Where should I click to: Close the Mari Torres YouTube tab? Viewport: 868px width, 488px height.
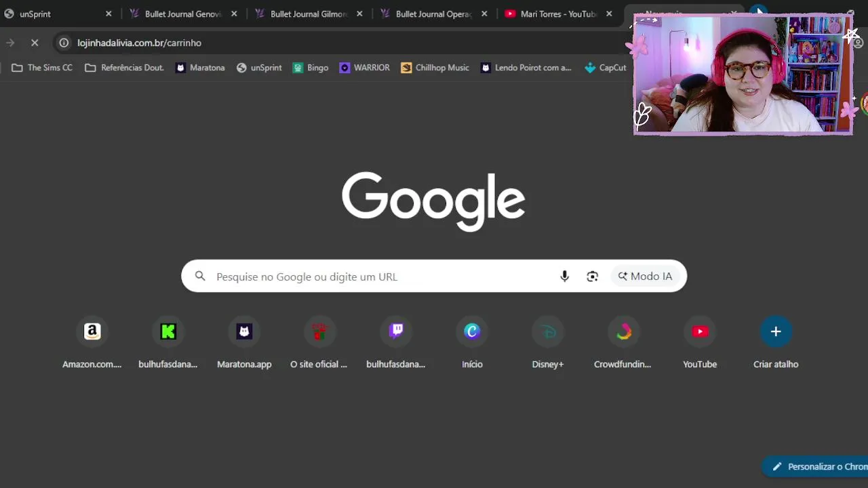click(x=609, y=14)
